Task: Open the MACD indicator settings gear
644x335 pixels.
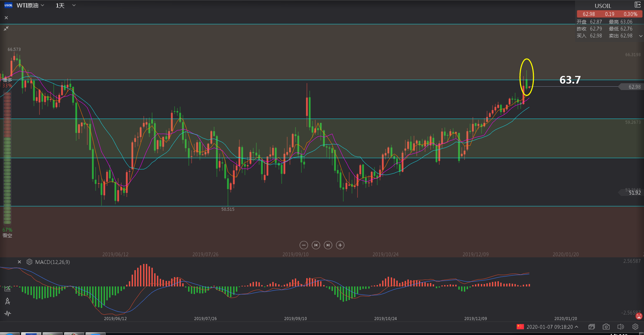Action: 29,262
